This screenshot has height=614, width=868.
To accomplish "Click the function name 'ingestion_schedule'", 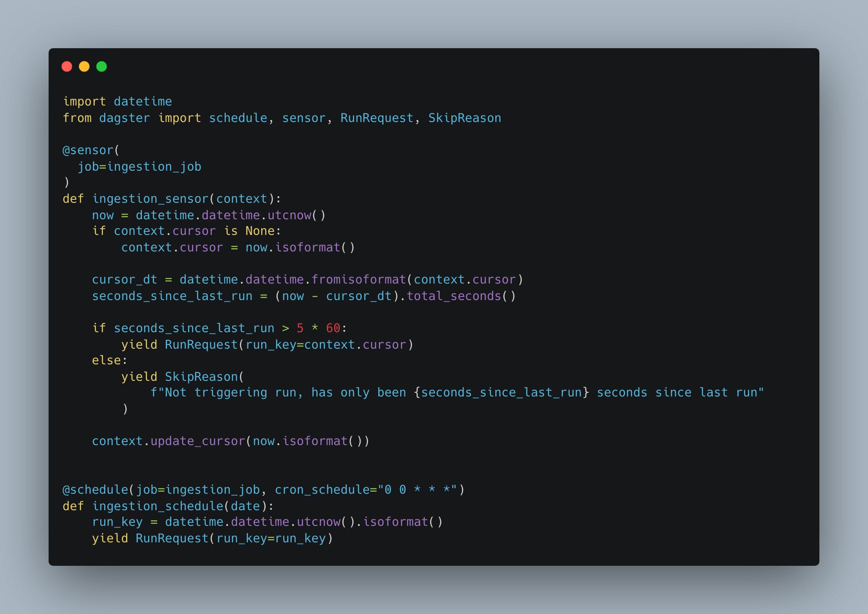I will pyautogui.click(x=158, y=506).
